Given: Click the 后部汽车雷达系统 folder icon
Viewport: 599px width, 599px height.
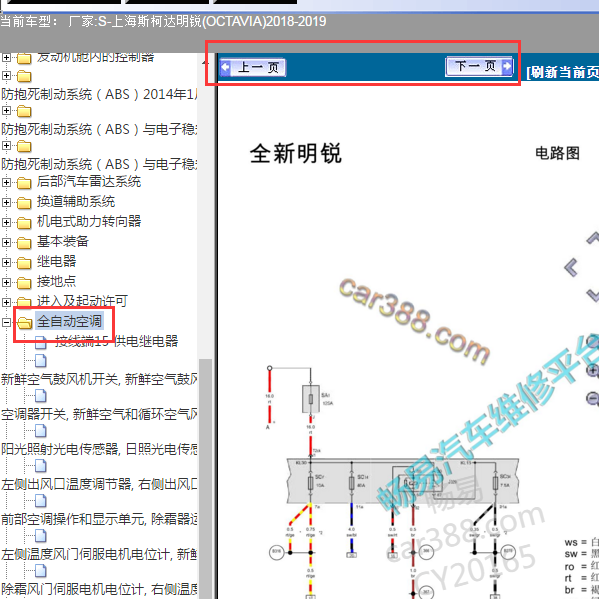Looking at the screenshot, I should (24, 183).
